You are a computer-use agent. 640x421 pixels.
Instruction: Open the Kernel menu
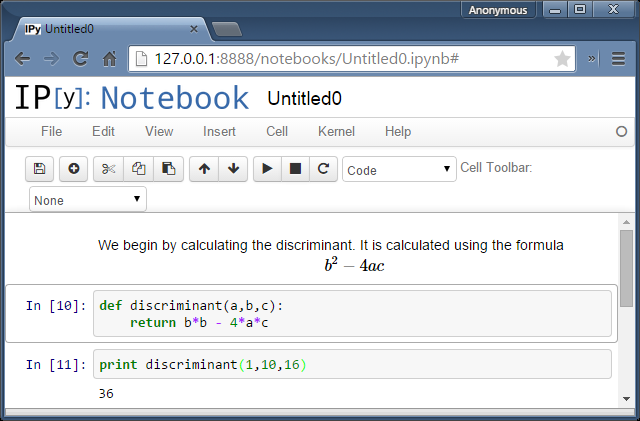pos(336,131)
